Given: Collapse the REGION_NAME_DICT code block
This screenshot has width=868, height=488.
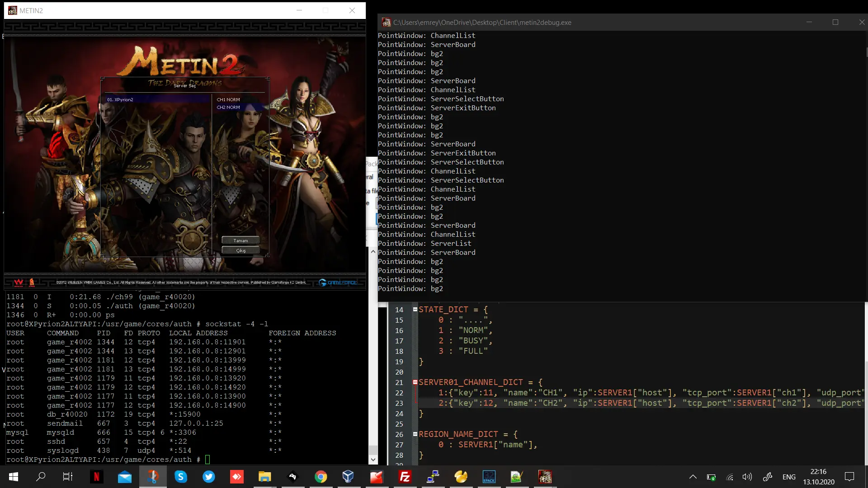Looking at the screenshot, I should [x=415, y=434].
